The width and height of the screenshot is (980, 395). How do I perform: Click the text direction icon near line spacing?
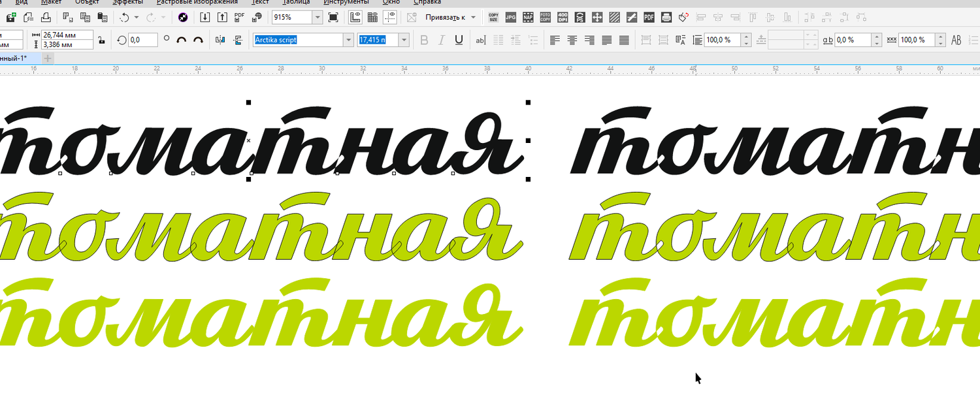click(680, 40)
